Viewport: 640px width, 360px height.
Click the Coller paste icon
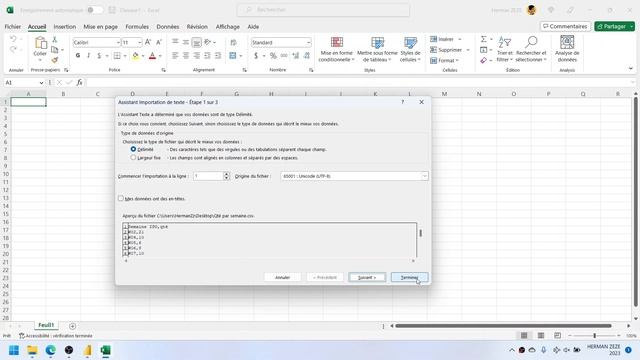pos(40,42)
